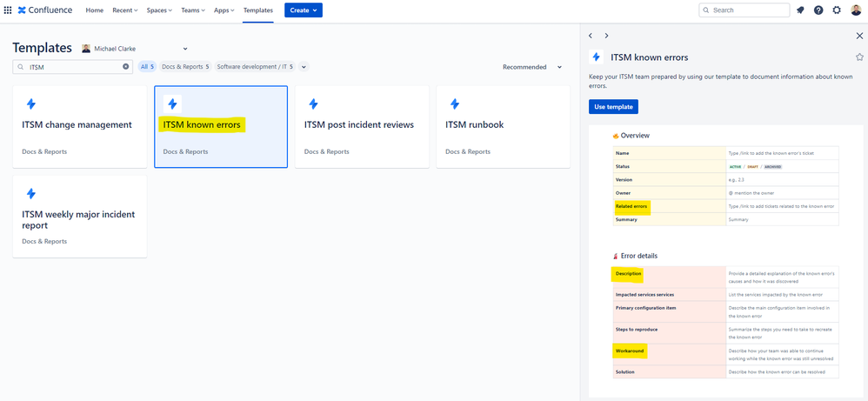Image resolution: width=868 pixels, height=401 pixels.
Task: Click the Confluence logo
Action: (45, 10)
